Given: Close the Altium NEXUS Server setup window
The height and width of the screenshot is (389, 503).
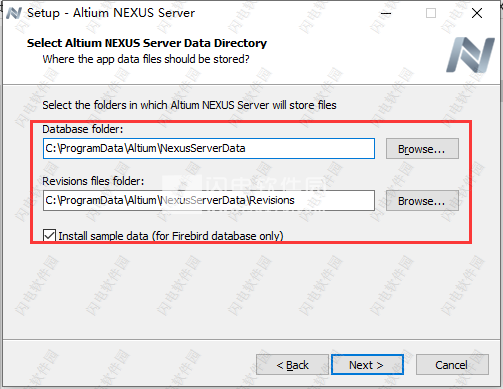Looking at the screenshot, I should 477,13.
